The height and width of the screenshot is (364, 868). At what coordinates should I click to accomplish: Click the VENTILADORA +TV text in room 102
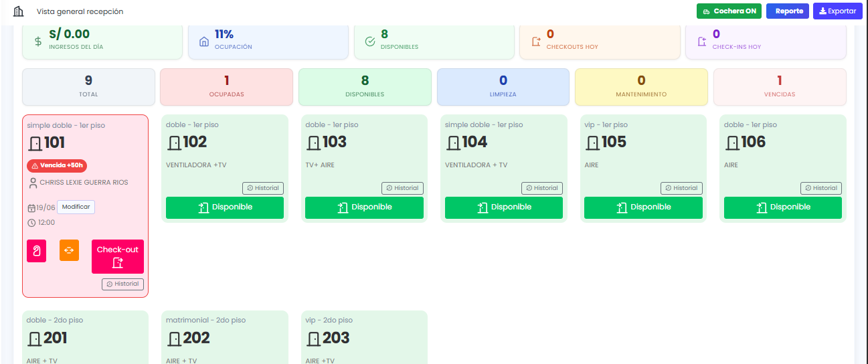pos(197,165)
